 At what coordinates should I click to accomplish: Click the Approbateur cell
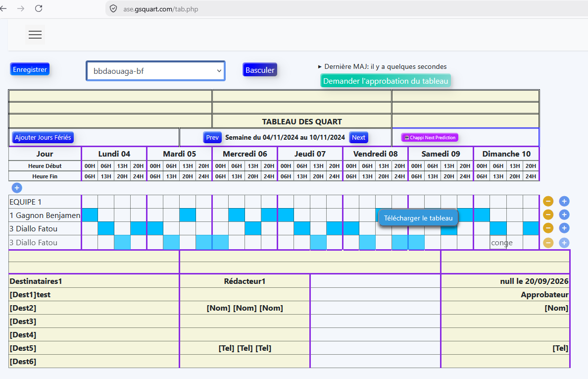(x=505, y=295)
